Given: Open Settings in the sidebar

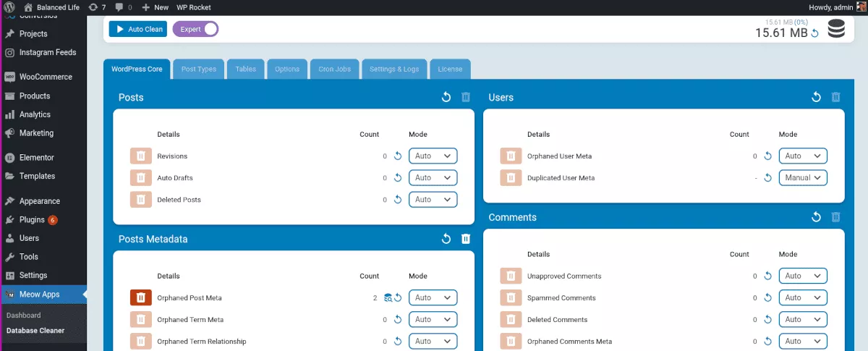Looking at the screenshot, I should coord(43,276).
